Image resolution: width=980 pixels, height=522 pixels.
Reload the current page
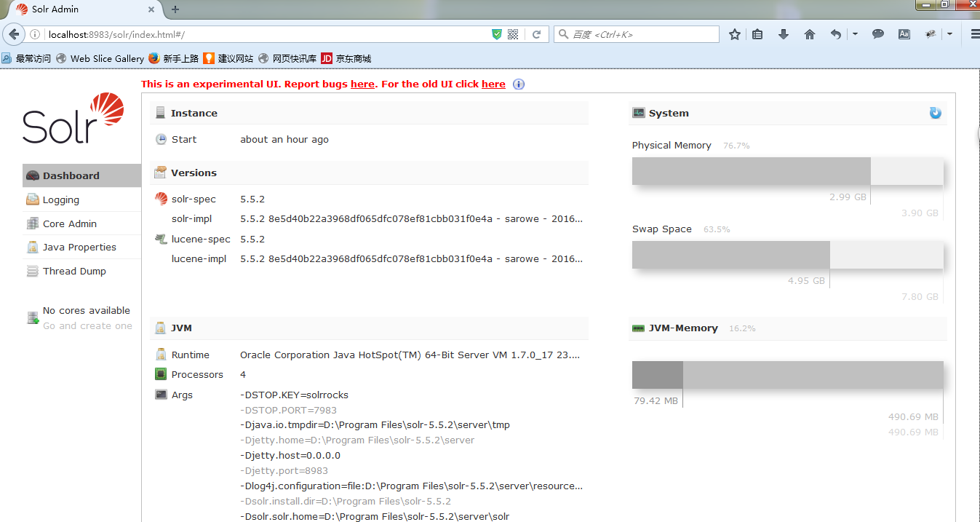(536, 34)
